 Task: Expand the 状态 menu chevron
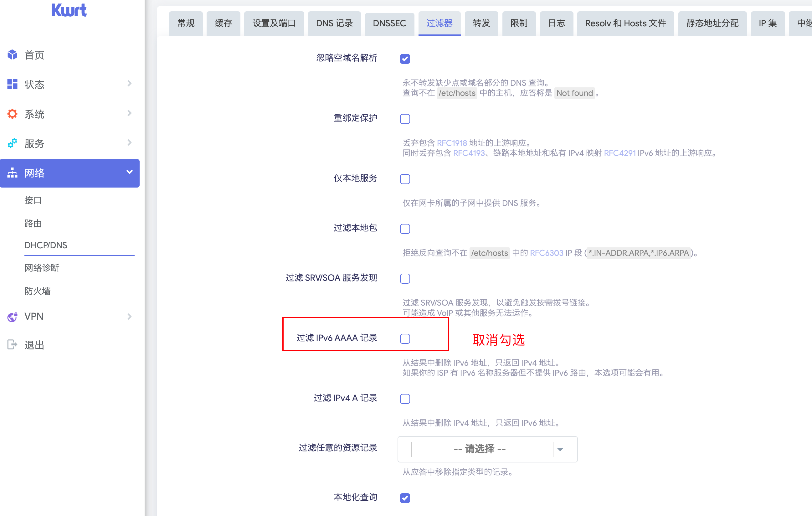pos(130,83)
